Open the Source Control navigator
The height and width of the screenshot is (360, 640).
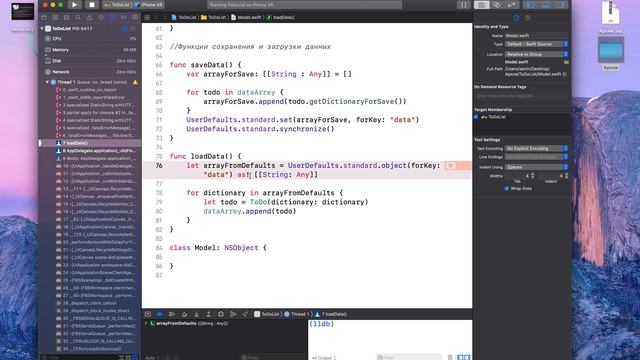tap(55, 18)
